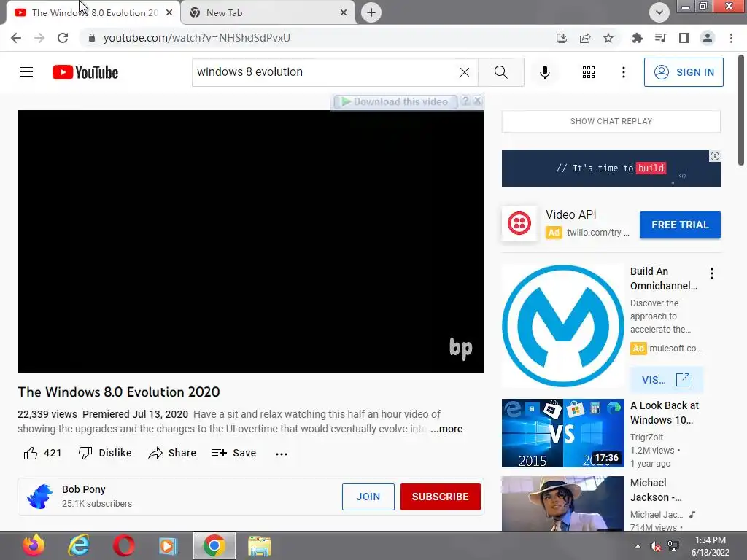Click SHOW CHAT REPLAY
747x560 pixels.
pyautogui.click(x=611, y=121)
